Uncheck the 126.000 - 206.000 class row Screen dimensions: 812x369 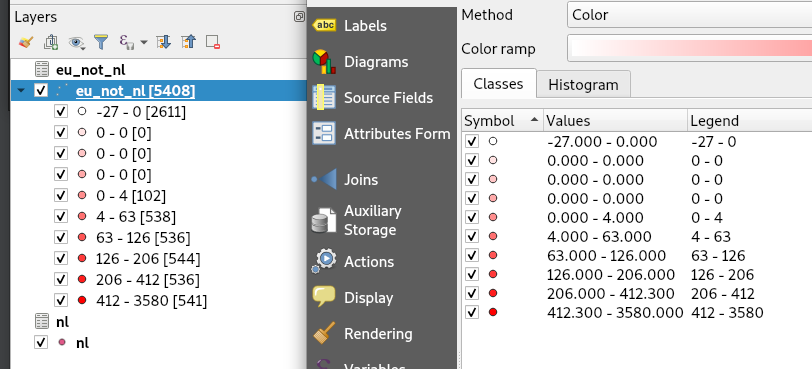[x=472, y=274]
